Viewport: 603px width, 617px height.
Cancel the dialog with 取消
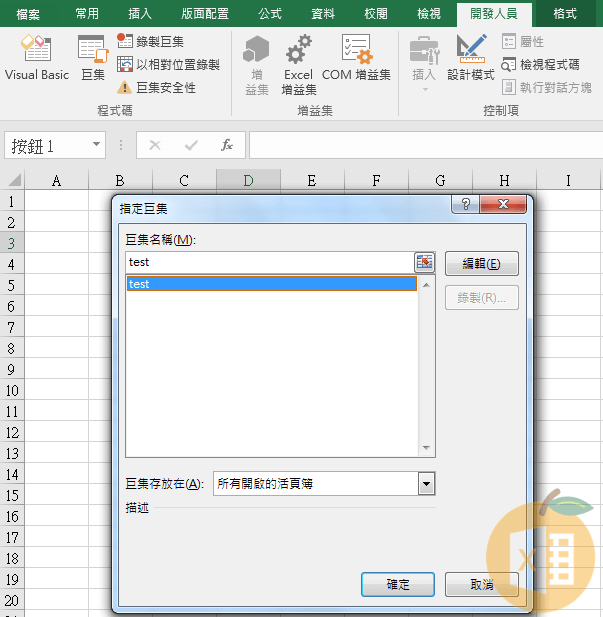tap(481, 584)
